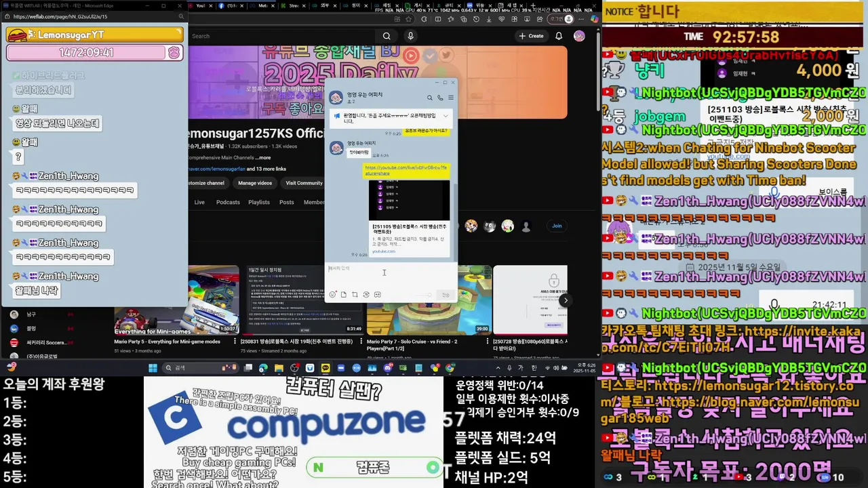Click the search icon in Weflab window address bar

[180, 16]
